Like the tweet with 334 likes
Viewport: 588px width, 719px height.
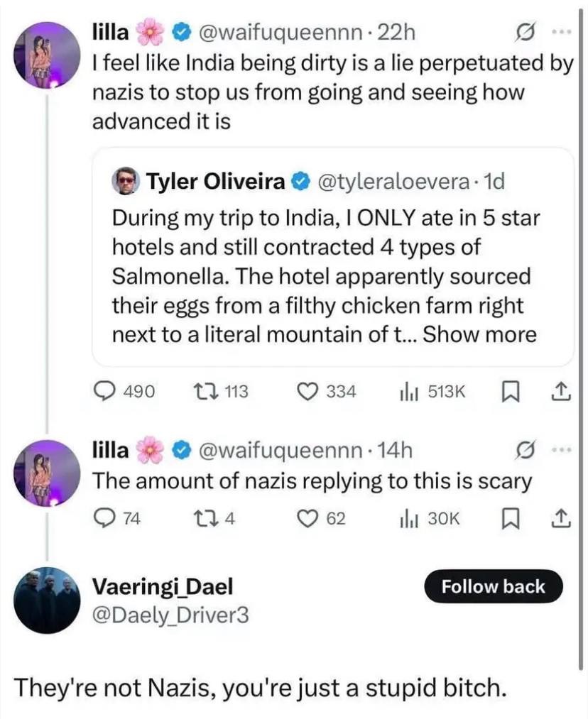308,392
